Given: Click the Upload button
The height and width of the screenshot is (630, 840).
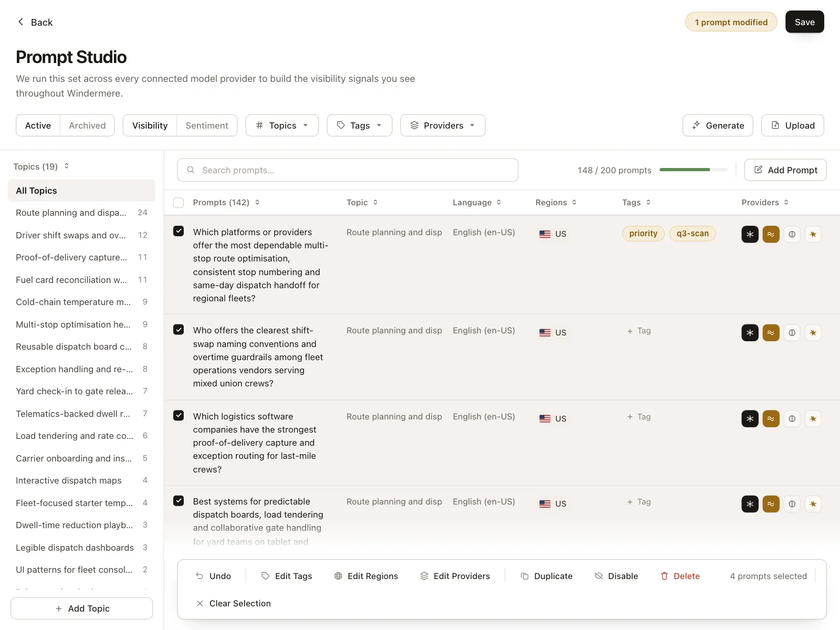Looking at the screenshot, I should pos(792,125).
